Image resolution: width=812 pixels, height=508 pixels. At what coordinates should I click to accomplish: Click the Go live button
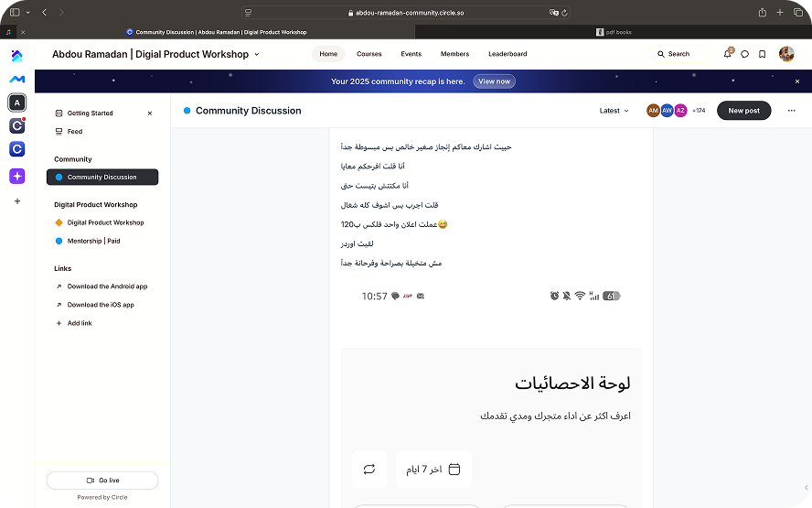pos(102,481)
